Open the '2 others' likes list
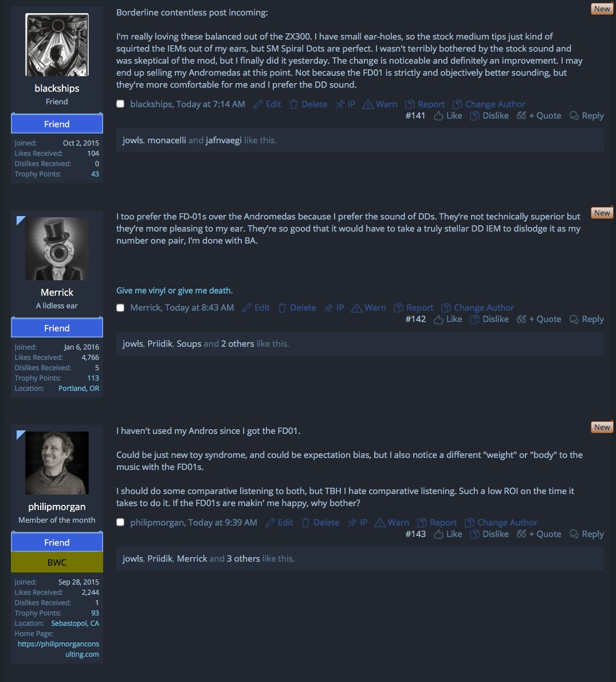Screen dimensions: 616x682 point(238,344)
